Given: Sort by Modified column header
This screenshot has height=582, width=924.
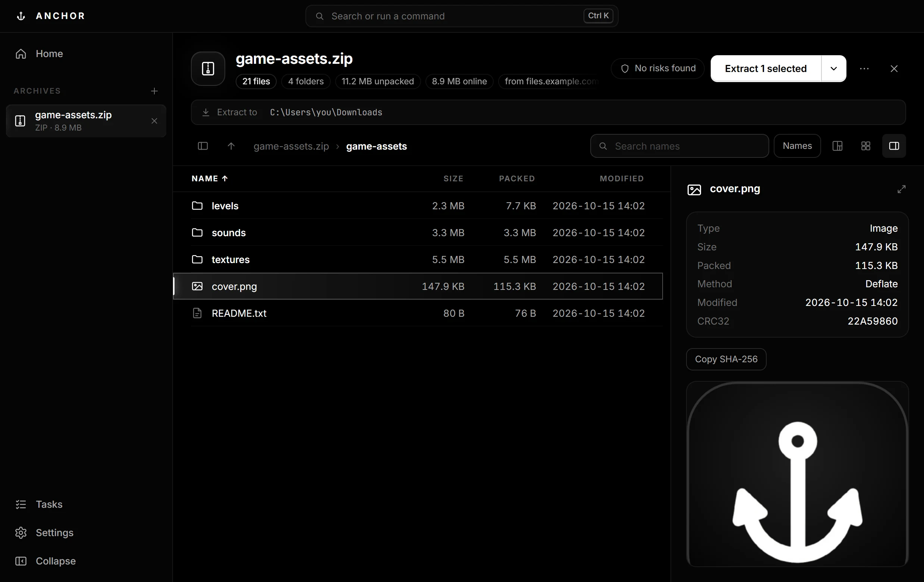Looking at the screenshot, I should (622, 178).
